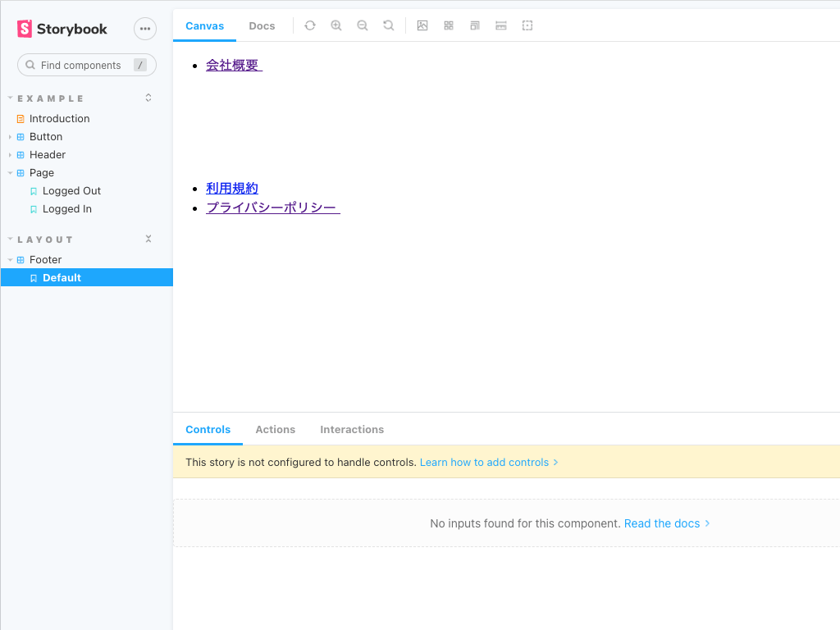The image size is (840, 630).
Task: Click the Default story bookmark icon
Action: tap(34, 278)
